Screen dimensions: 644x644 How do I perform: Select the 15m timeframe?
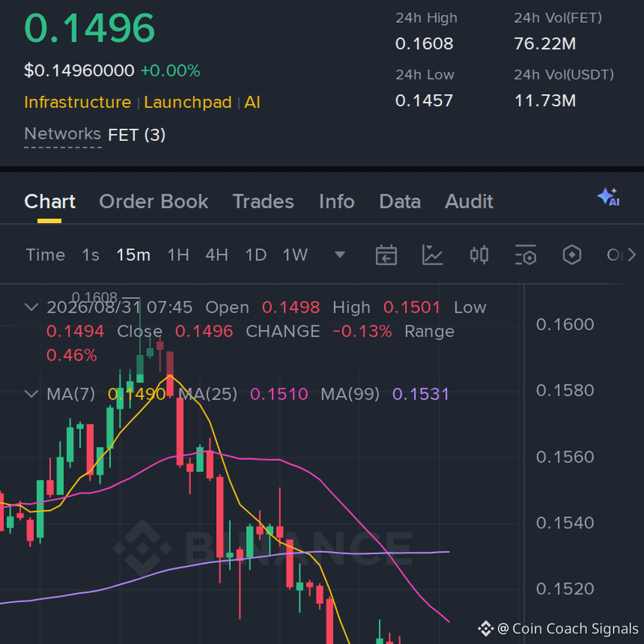coord(134,255)
